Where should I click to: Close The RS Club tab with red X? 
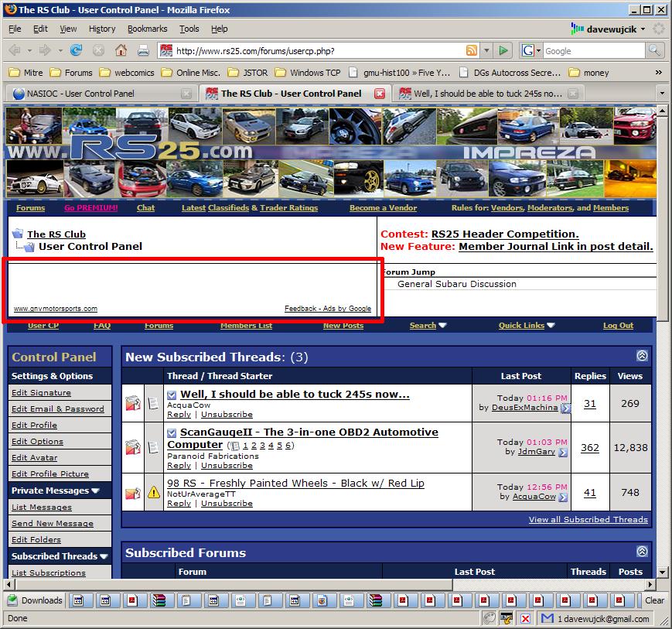[x=380, y=94]
